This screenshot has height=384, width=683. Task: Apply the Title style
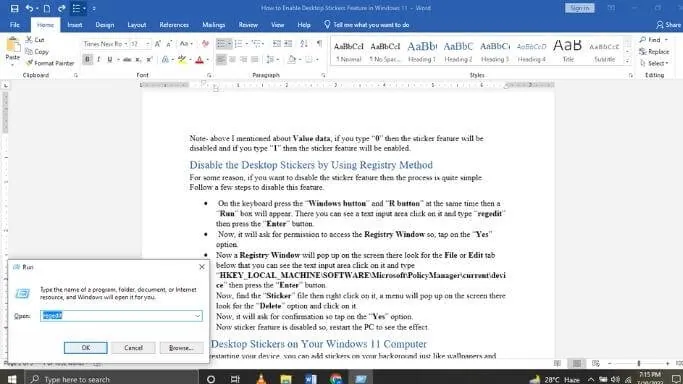pyautogui.click(x=568, y=51)
